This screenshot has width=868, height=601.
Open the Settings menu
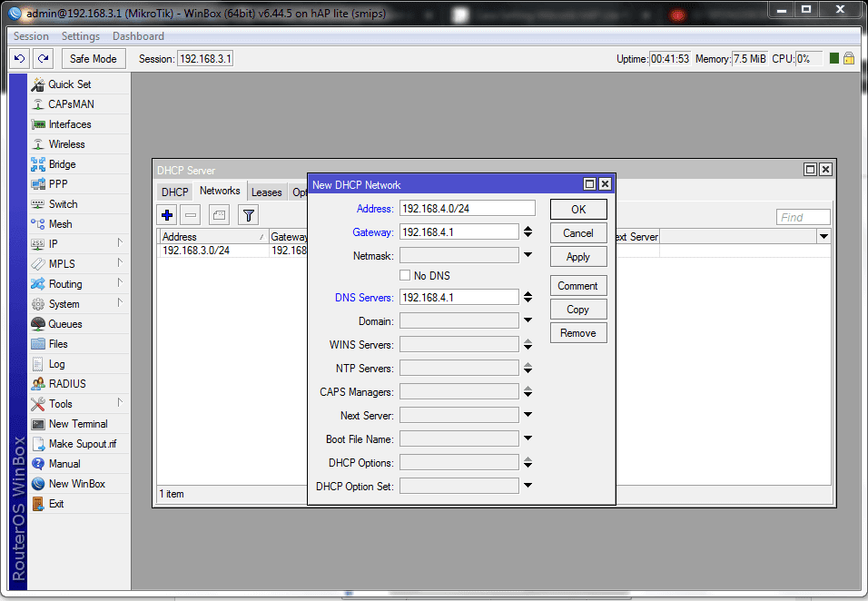coord(81,36)
